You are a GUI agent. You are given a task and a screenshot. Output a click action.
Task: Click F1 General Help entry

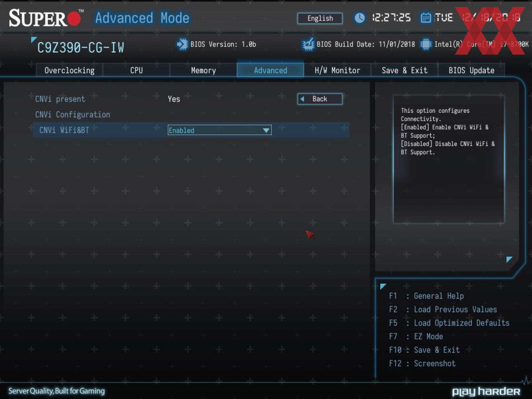[x=426, y=296]
